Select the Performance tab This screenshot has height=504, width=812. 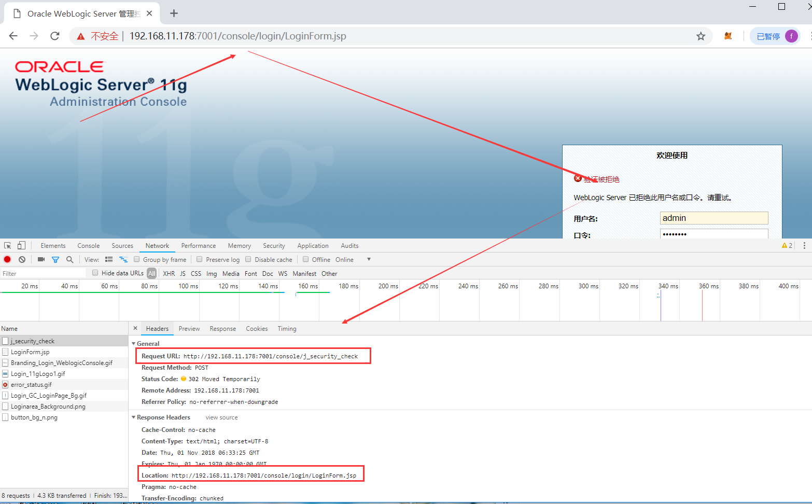tap(199, 246)
